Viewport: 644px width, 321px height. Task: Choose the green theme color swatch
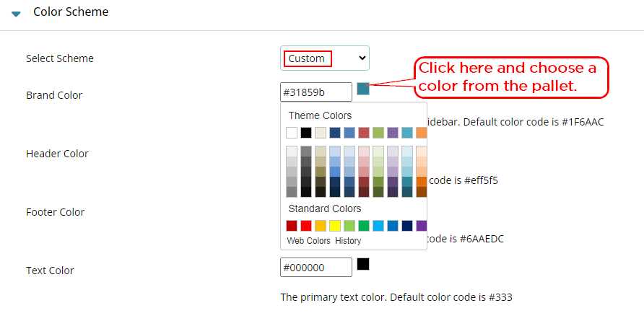(x=378, y=133)
